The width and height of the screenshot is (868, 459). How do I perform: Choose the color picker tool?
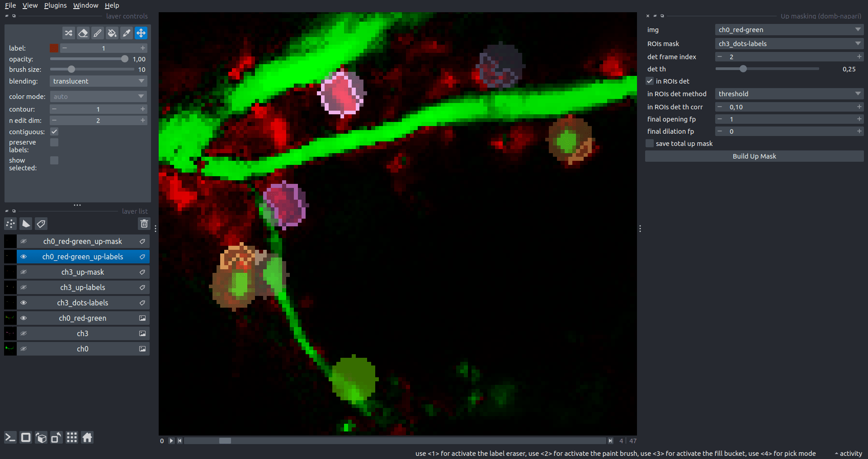(127, 33)
